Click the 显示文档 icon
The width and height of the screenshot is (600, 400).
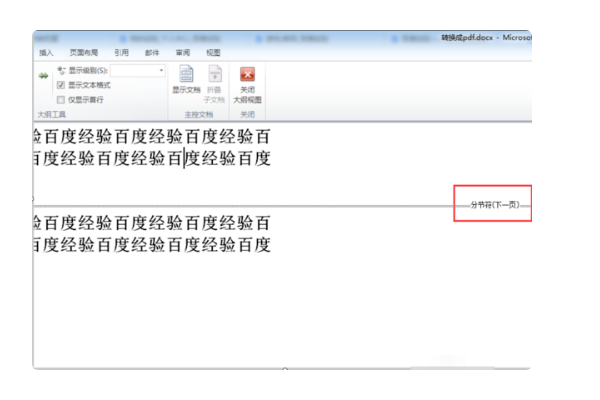[186, 74]
